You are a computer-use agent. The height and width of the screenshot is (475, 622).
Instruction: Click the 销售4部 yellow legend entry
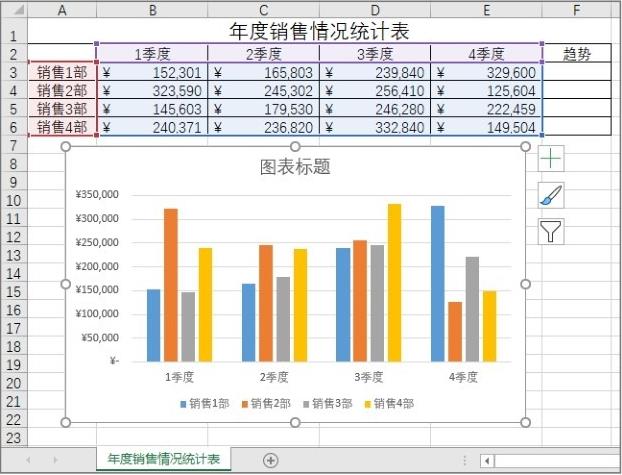click(x=389, y=404)
